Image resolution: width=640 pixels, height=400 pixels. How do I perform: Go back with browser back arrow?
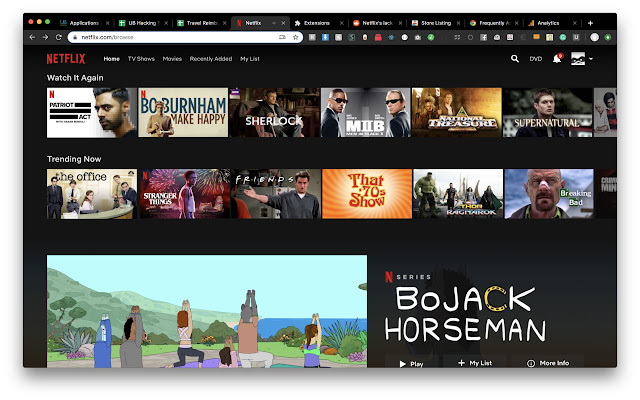click(32, 37)
